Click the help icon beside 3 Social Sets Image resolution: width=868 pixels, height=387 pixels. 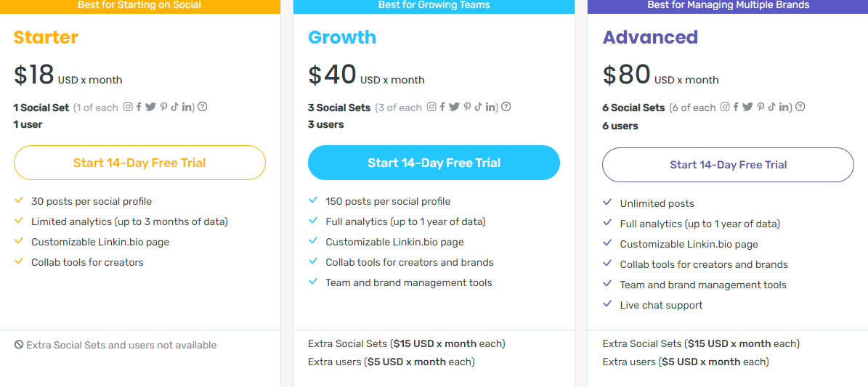[506, 106]
